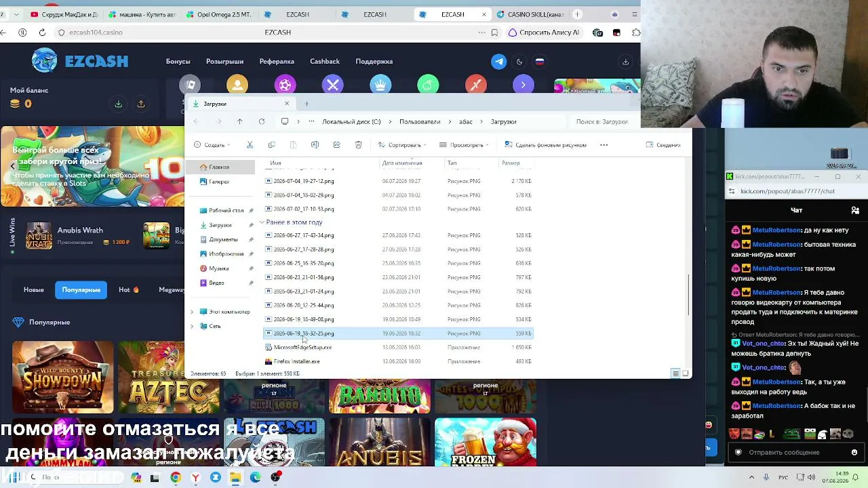Select the Новые games filter
This screenshot has width=868, height=488.
coord(34,290)
